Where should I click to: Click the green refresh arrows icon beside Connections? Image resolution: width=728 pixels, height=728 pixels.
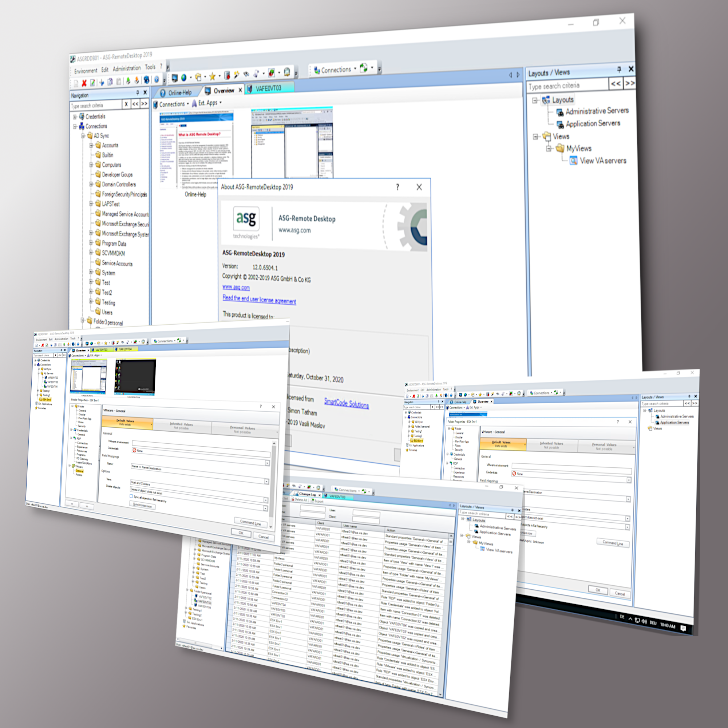(x=364, y=68)
